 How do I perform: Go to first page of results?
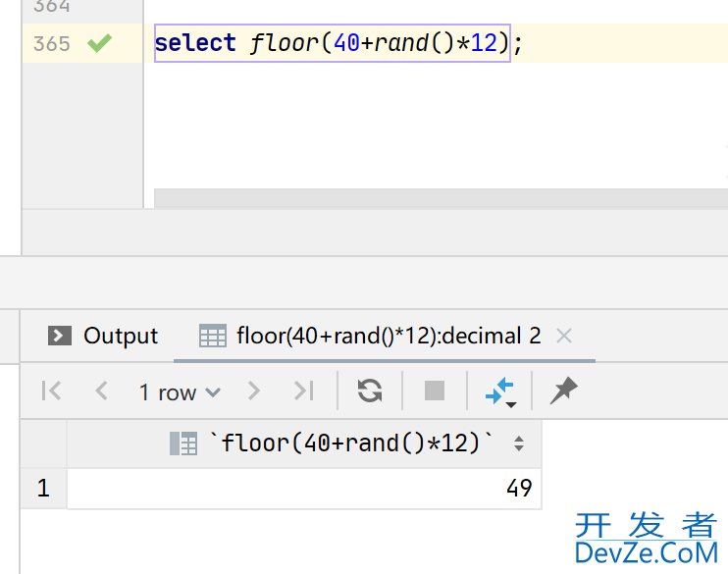[x=51, y=391]
